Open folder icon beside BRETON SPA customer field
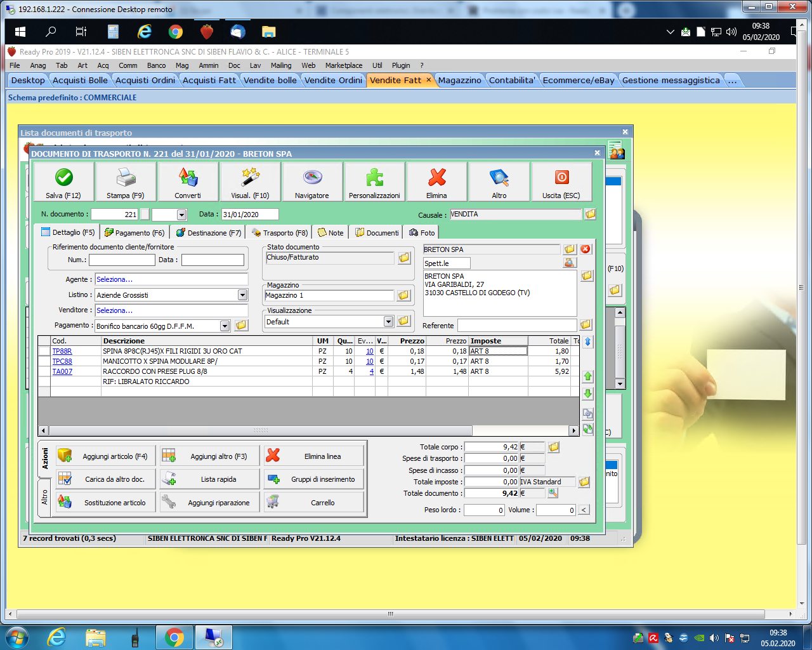This screenshot has width=812, height=650. [570, 249]
